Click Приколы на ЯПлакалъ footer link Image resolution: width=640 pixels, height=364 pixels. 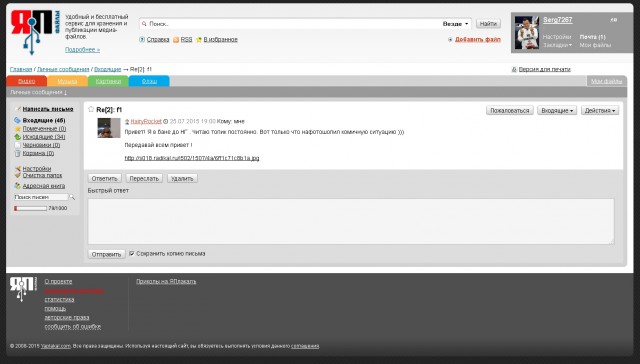click(x=166, y=282)
